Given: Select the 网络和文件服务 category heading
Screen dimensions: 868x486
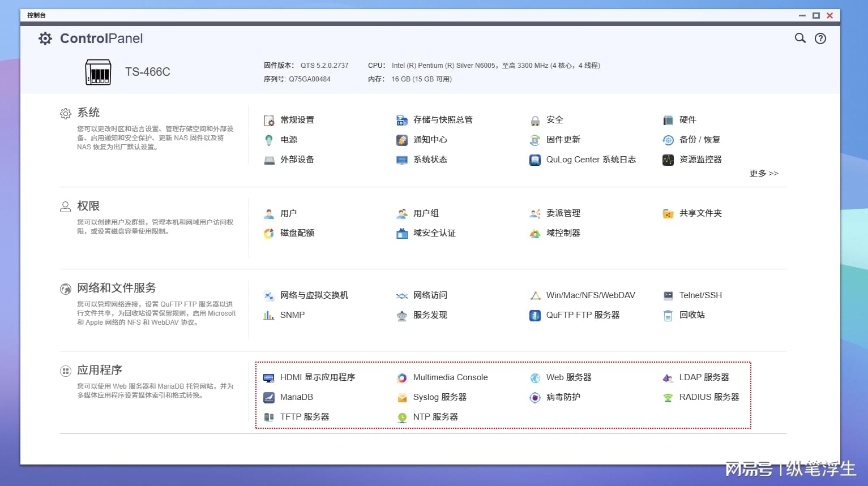Looking at the screenshot, I should coord(117,288).
